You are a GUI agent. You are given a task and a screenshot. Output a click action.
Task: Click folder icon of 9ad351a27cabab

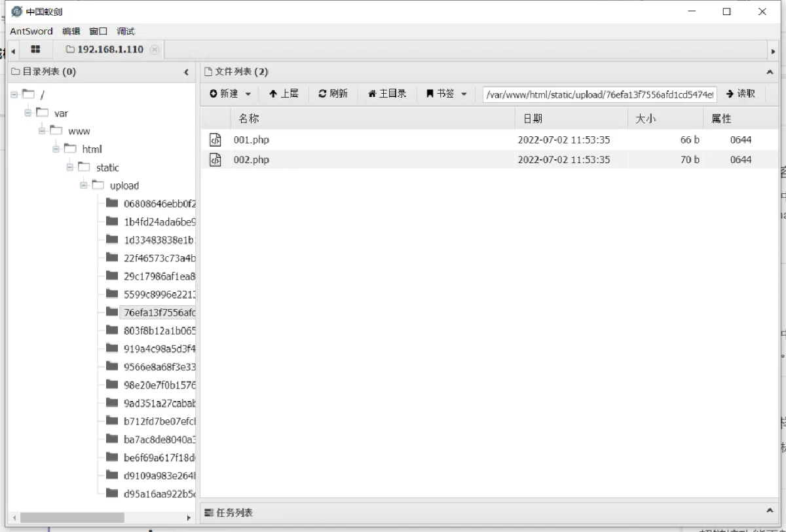tap(112, 402)
